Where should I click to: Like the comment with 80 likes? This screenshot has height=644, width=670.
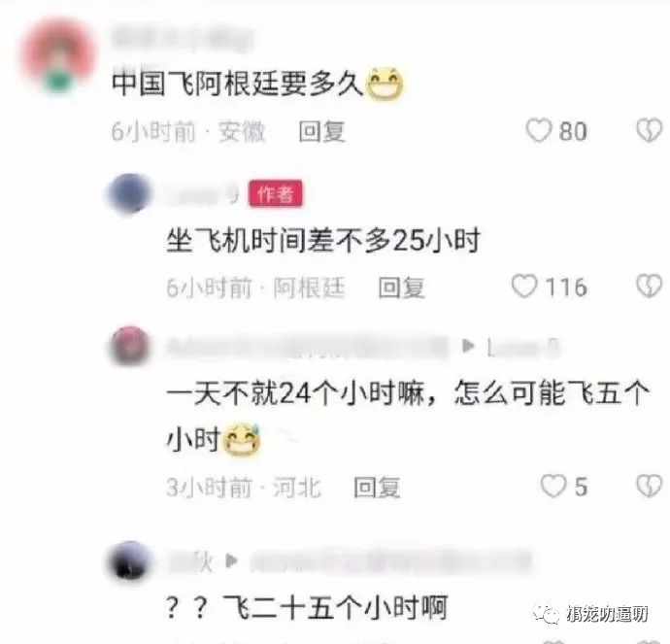[x=538, y=130]
